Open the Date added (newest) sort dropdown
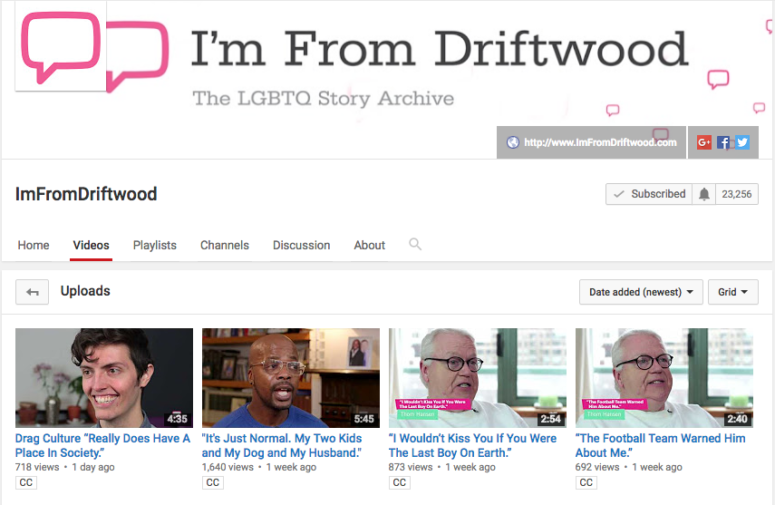Viewport: 775px width, 505px height. click(x=641, y=292)
